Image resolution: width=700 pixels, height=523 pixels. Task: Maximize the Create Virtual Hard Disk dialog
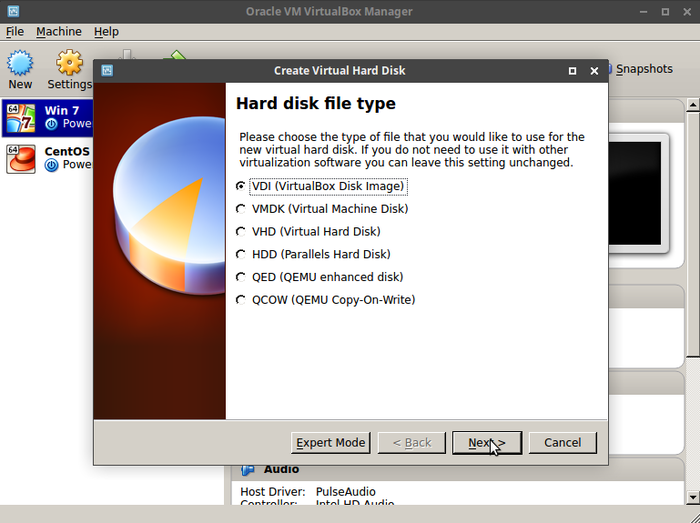(572, 71)
